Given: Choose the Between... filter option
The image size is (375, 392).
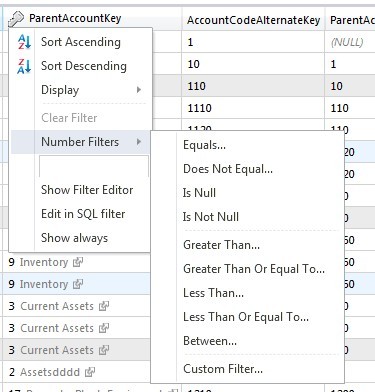Looking at the screenshot, I should pos(210,341).
